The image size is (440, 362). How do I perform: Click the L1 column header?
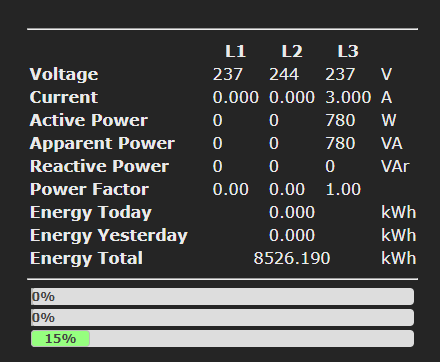[x=236, y=51]
